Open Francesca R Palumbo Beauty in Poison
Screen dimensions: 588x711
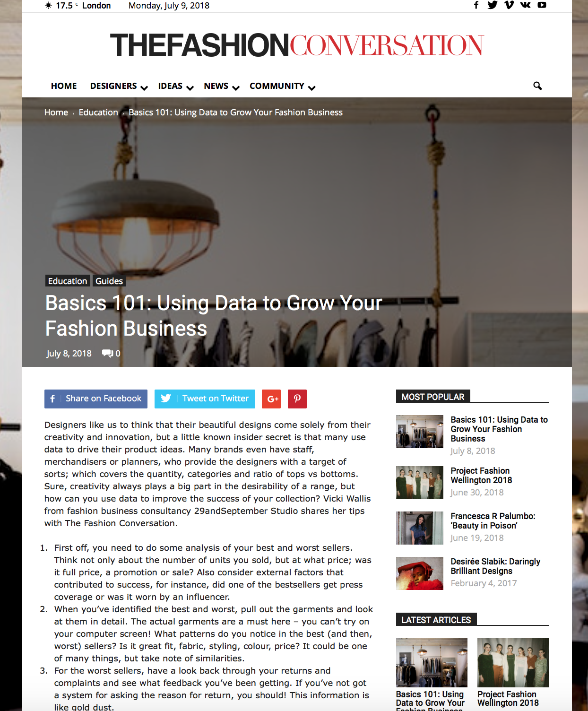coord(493,520)
